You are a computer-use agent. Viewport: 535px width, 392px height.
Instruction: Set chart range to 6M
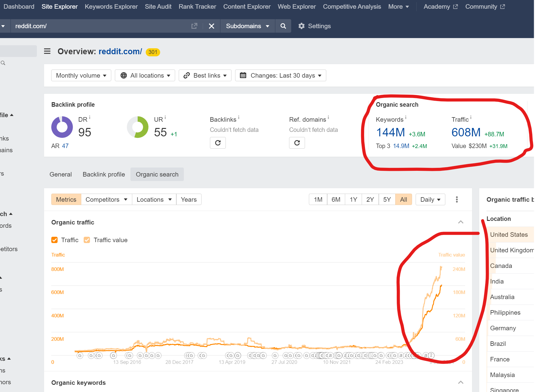[336, 200]
